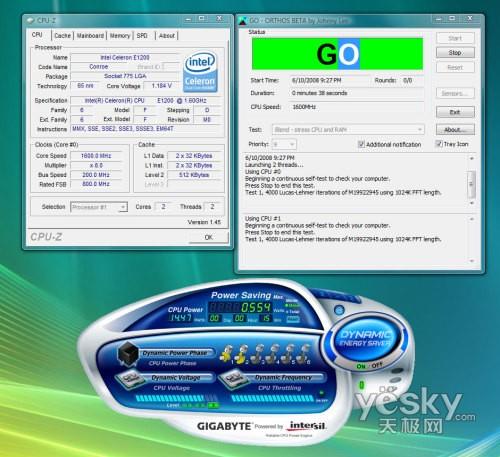This screenshot has width=500, height=457.
Task: Click the CPU Power 14.47 readout
Action: pyautogui.click(x=181, y=318)
